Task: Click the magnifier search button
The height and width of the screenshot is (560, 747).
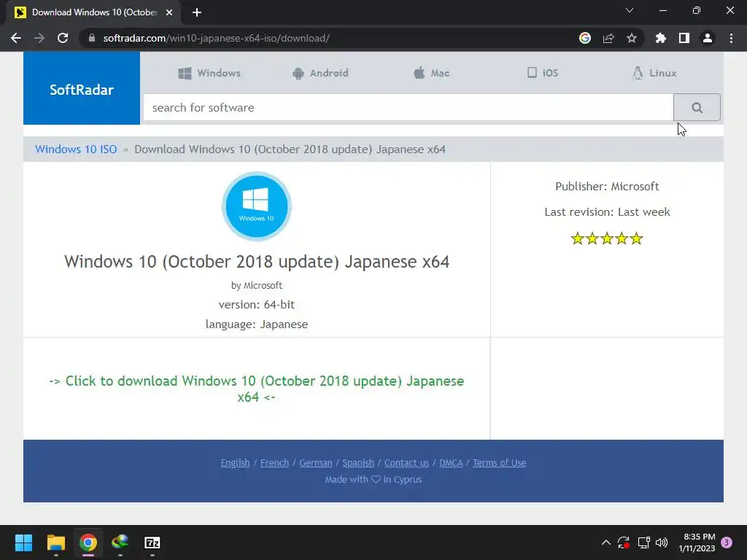Action: click(x=697, y=108)
